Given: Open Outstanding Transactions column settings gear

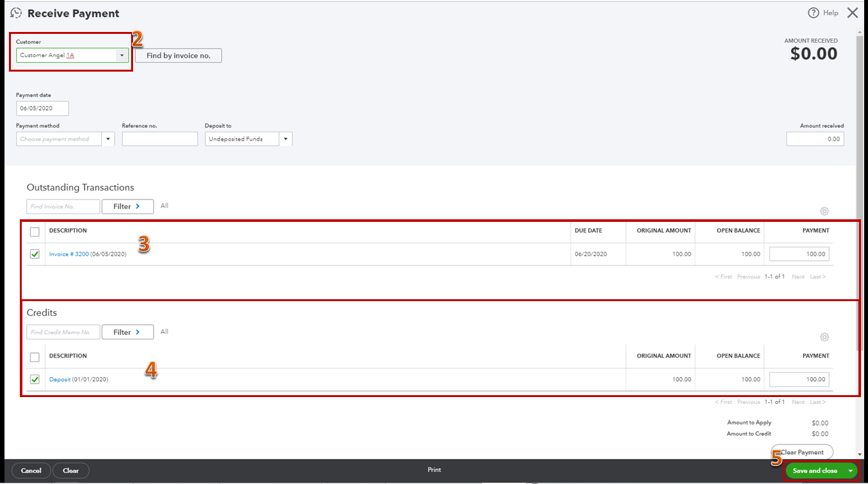Looking at the screenshot, I should (x=824, y=211).
